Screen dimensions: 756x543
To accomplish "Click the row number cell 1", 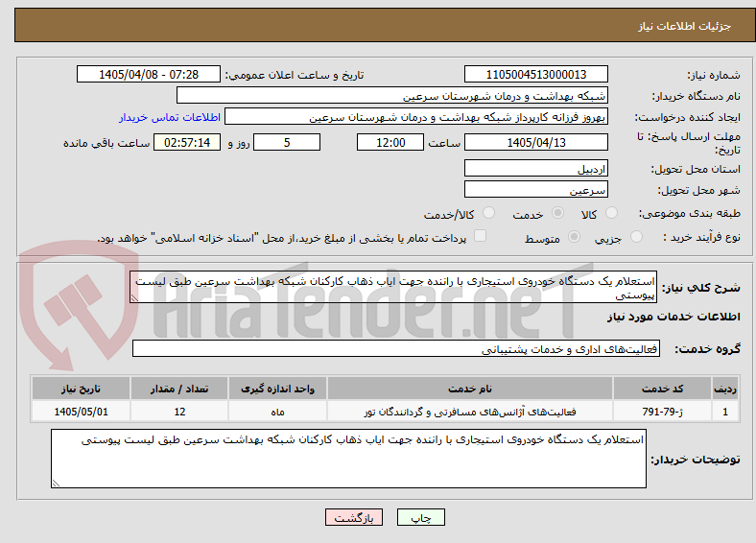I will (x=725, y=412).
